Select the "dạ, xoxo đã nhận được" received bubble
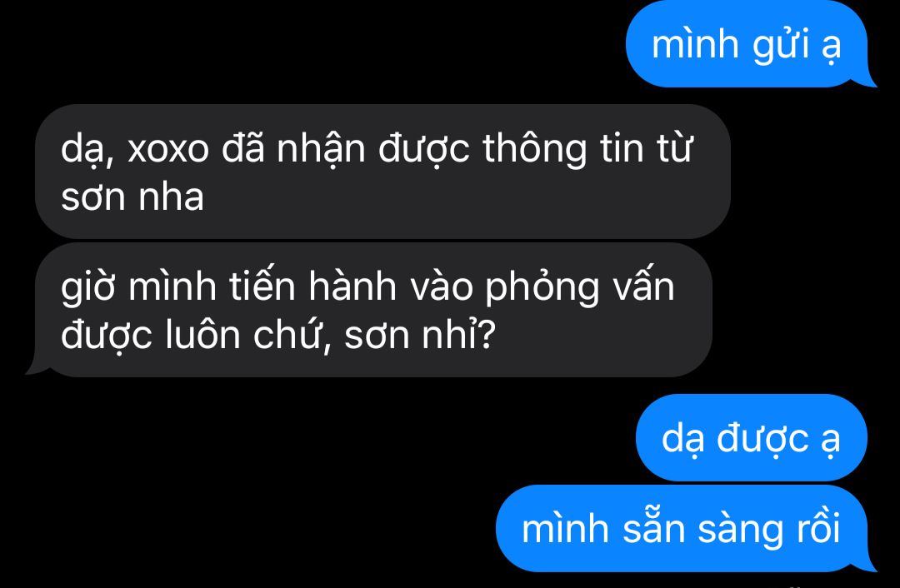The image size is (900, 588). (382, 172)
